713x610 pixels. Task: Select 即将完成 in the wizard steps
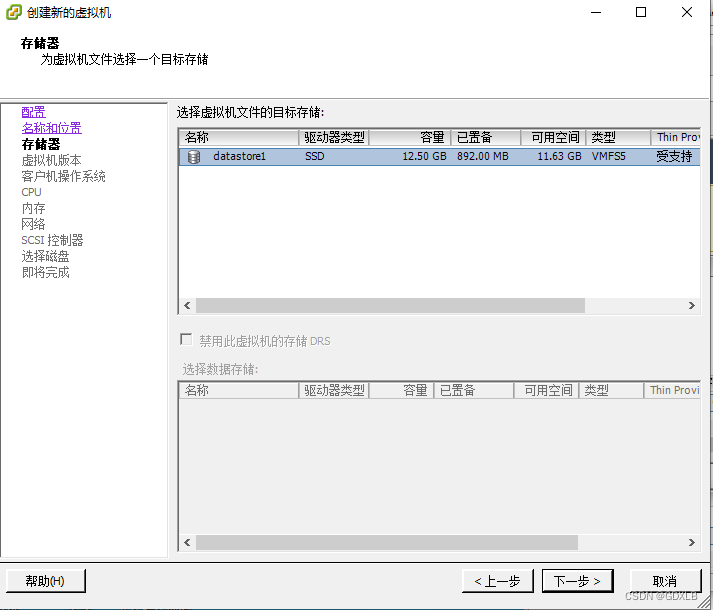click(x=45, y=272)
